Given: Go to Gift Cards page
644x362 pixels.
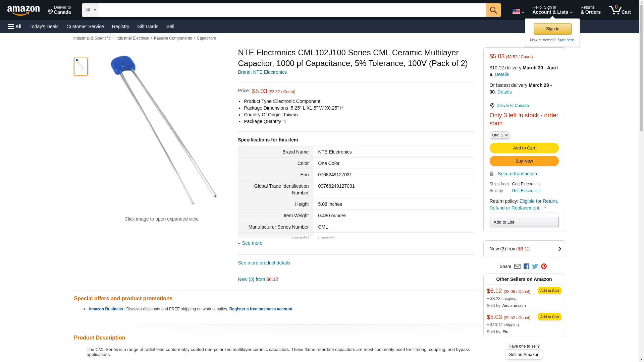Looking at the screenshot, I should pyautogui.click(x=148, y=26).
